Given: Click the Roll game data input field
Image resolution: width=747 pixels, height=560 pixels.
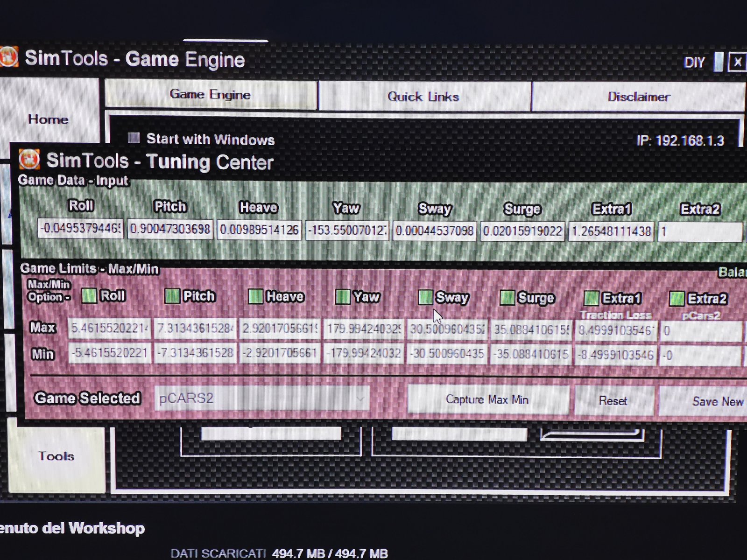Looking at the screenshot, I should pos(80,228).
